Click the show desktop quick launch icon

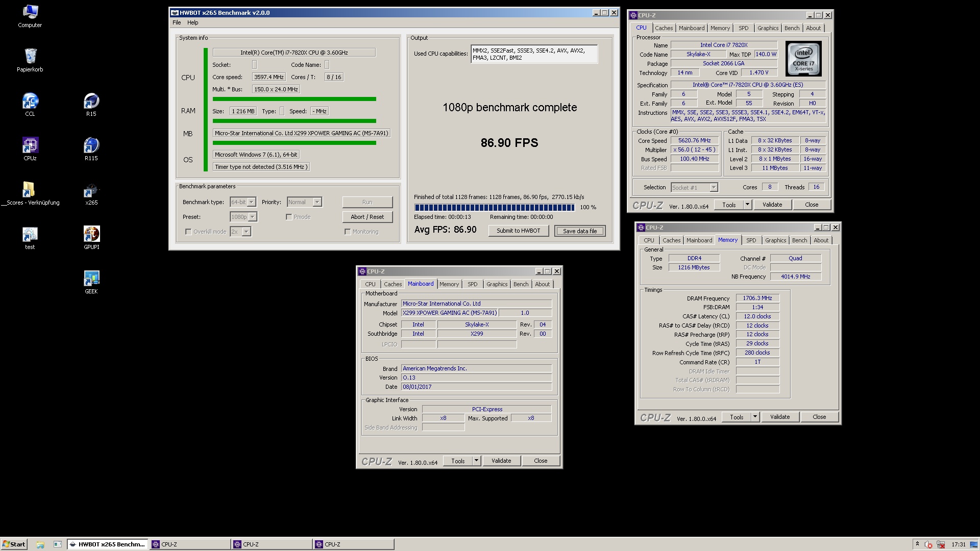[58, 544]
